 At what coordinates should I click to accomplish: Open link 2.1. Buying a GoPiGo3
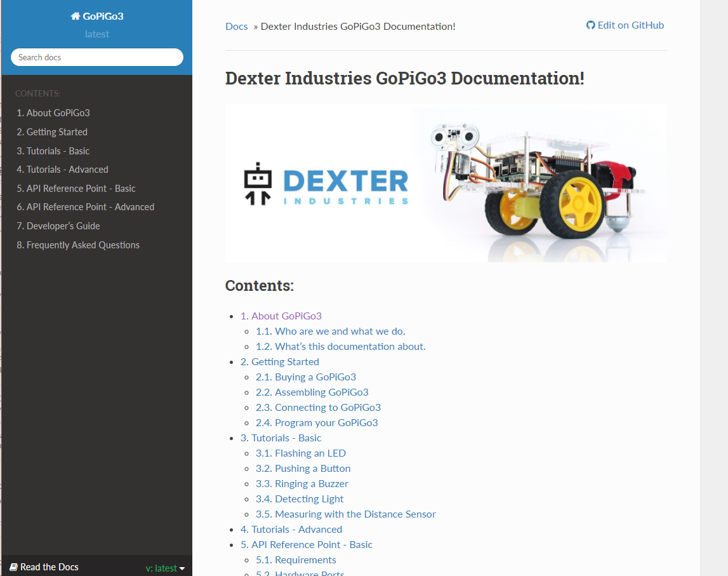click(x=306, y=377)
